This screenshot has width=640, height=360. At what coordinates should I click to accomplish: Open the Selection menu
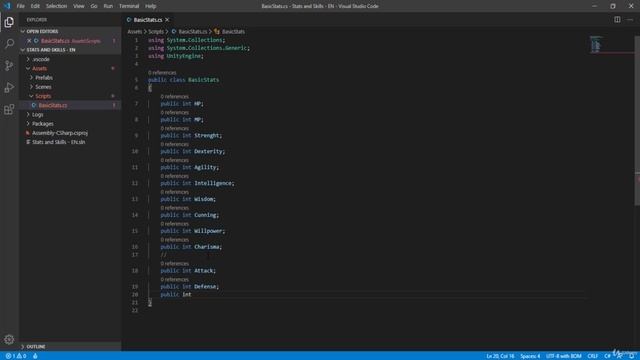pyautogui.click(x=56, y=6)
